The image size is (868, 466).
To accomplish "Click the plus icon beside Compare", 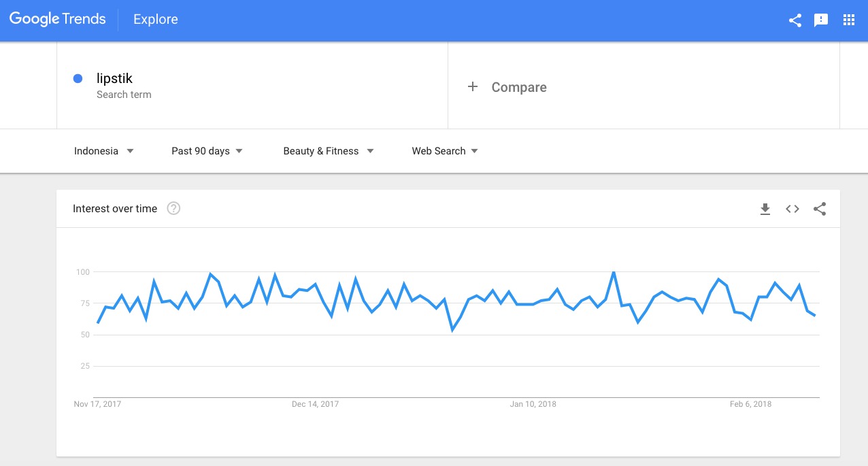I will click(473, 87).
